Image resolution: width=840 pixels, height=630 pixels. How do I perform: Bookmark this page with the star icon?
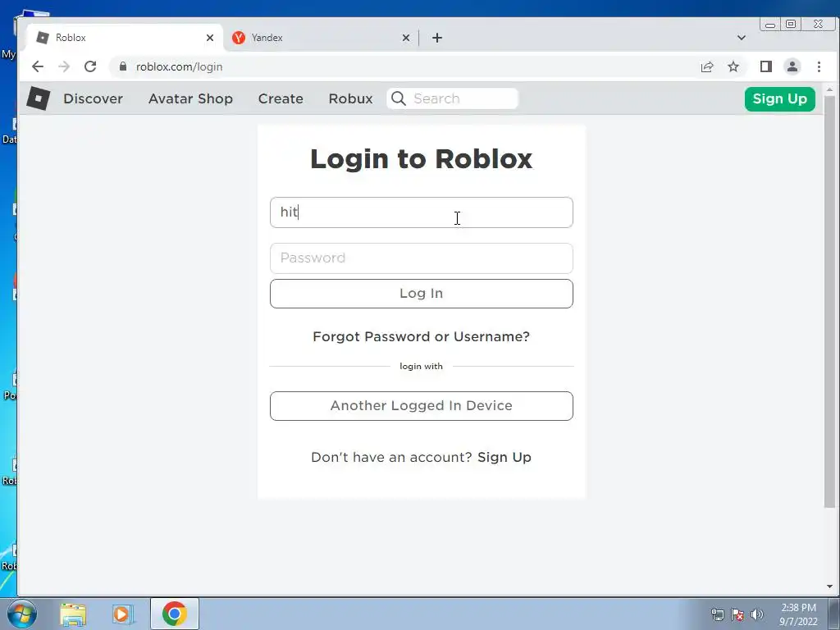[x=733, y=66]
